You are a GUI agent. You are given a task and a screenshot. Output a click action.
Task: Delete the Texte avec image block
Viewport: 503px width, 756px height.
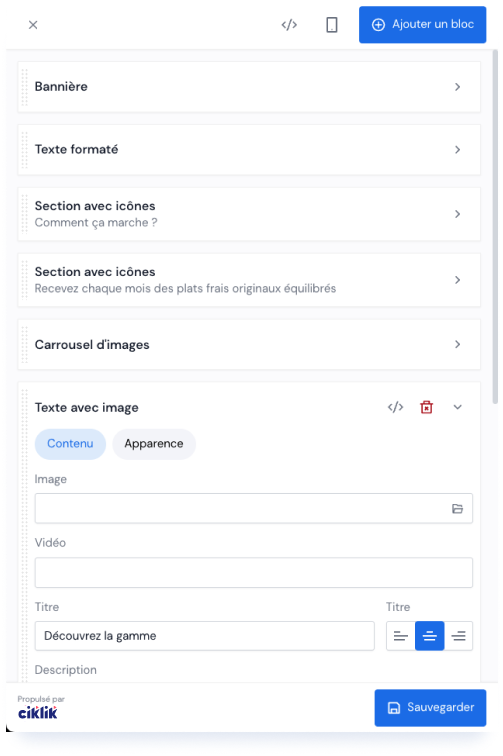point(426,407)
